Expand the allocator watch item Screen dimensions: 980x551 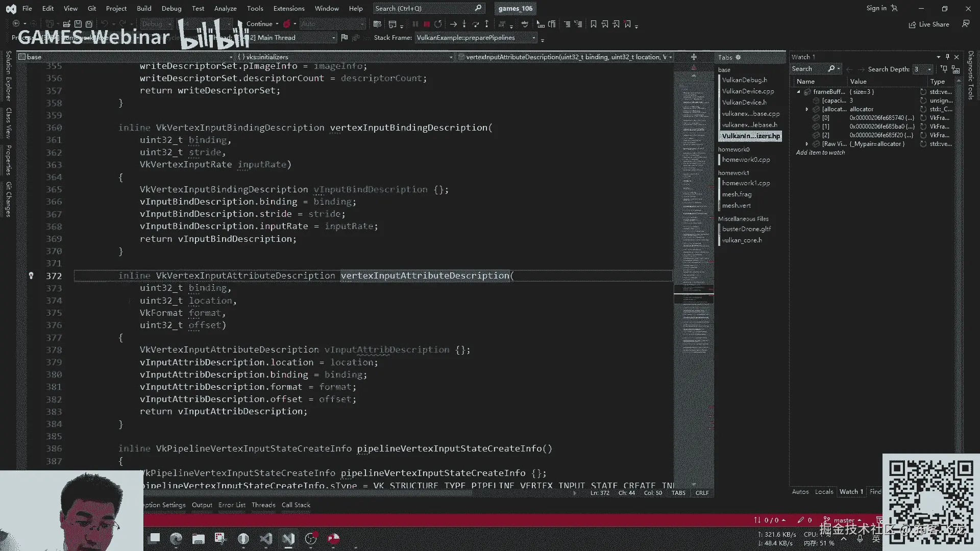click(807, 109)
